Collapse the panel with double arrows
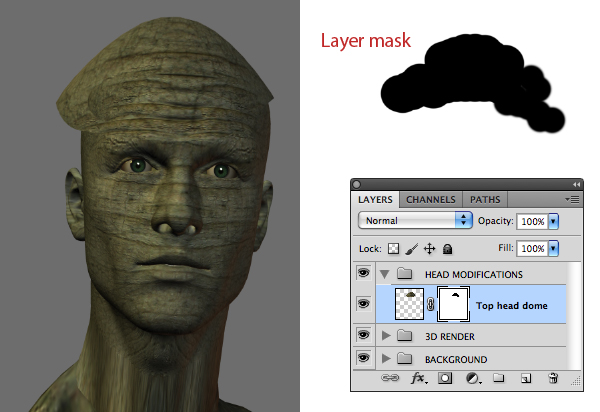Image resolution: width=600 pixels, height=412 pixels. click(576, 185)
